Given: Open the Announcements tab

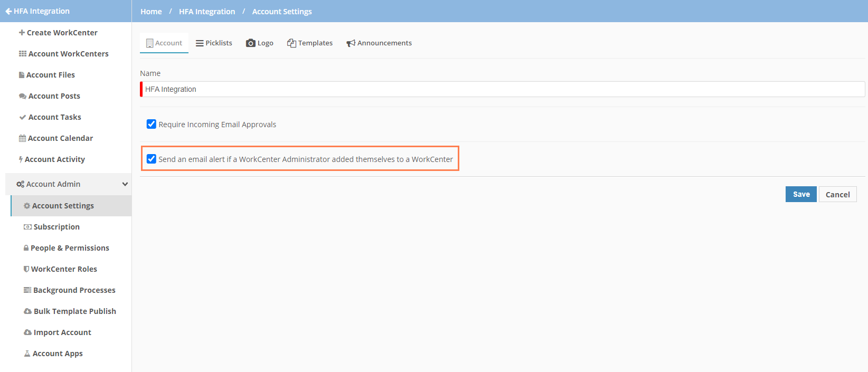Looking at the screenshot, I should click(379, 43).
